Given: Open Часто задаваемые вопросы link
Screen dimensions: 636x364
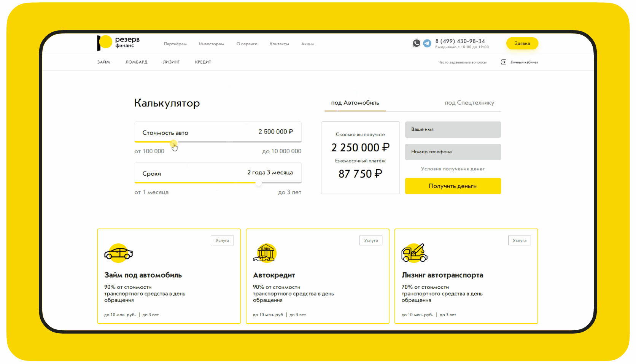Looking at the screenshot, I should click(x=462, y=62).
